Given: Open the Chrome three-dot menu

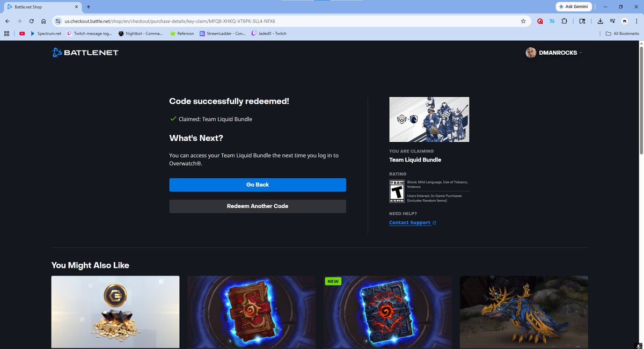Looking at the screenshot, I should pos(636,21).
